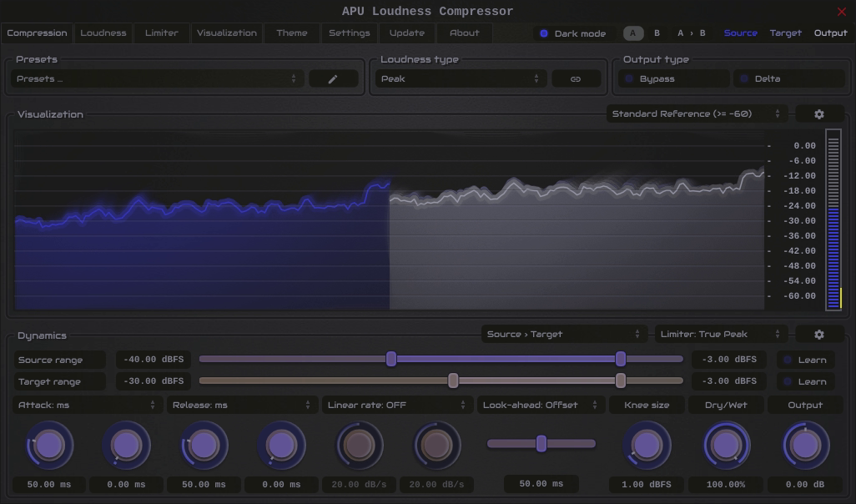Viewport: 856px width, 504px height.
Task: Copy A to B with A › B
Action: click(691, 33)
